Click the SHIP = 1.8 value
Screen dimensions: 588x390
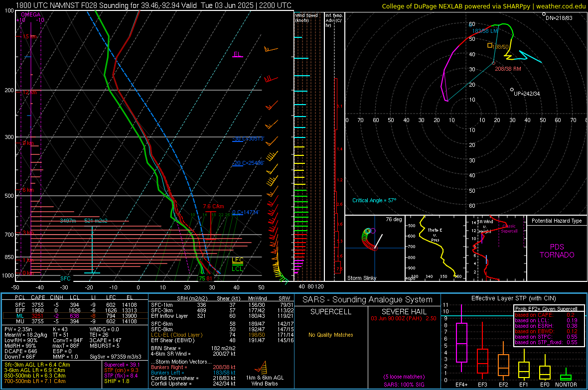pos(117,381)
